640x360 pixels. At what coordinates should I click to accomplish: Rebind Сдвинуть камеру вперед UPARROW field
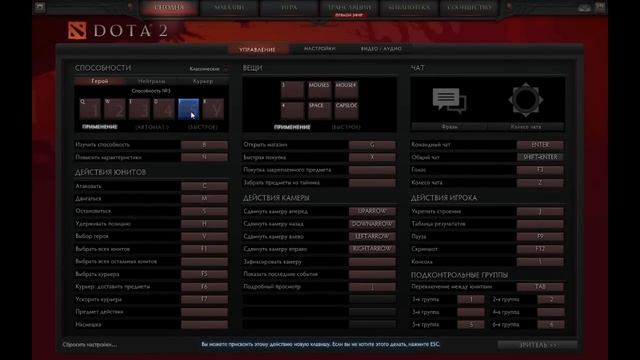click(372, 211)
